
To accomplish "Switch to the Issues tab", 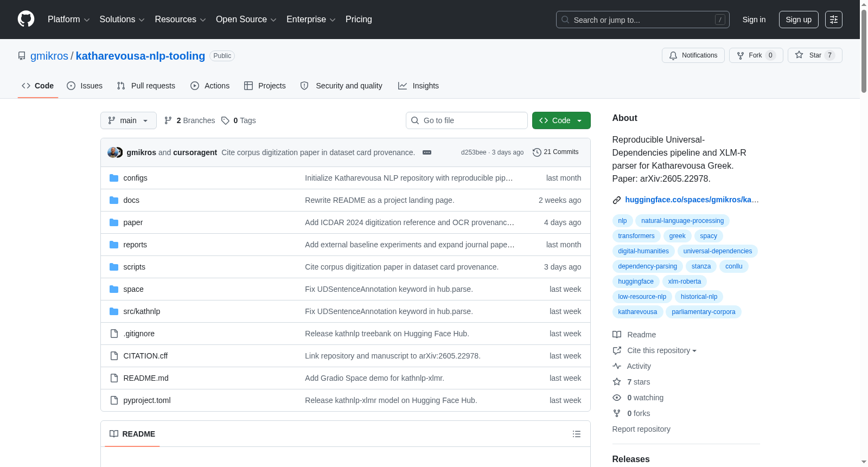I will pyautogui.click(x=85, y=86).
